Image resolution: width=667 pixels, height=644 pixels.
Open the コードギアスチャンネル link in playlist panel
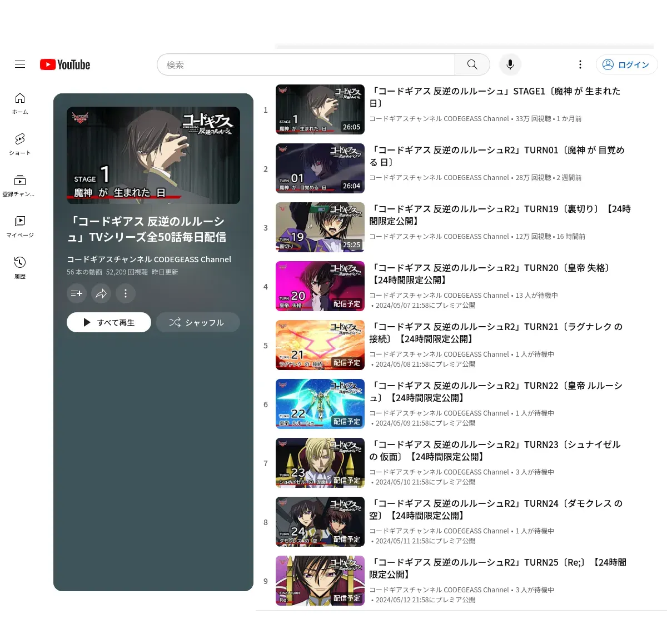click(149, 259)
